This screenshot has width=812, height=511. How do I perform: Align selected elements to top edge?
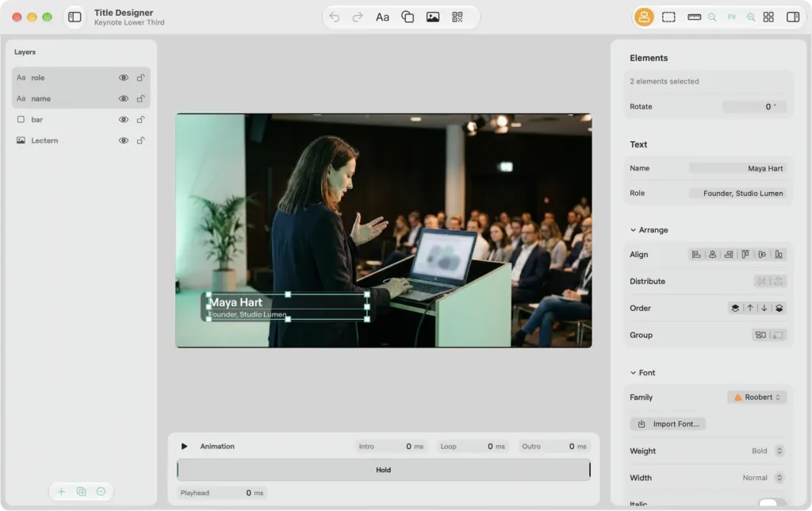pos(745,255)
